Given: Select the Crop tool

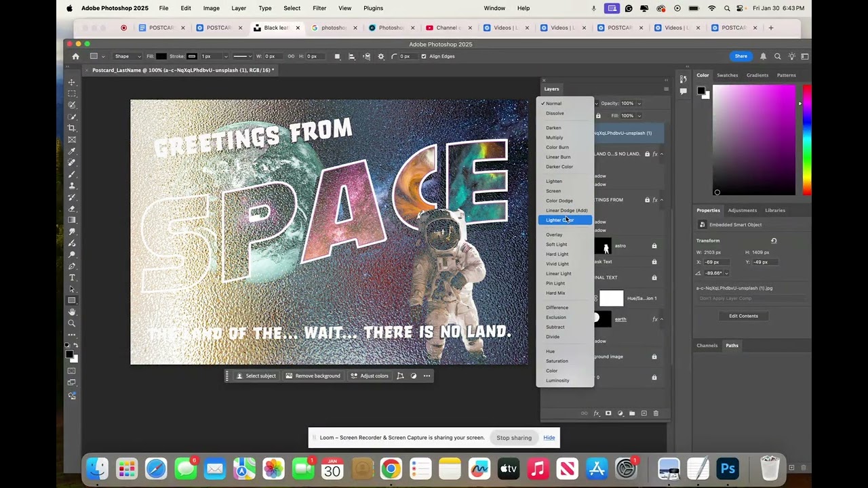Looking at the screenshot, I should click(72, 128).
